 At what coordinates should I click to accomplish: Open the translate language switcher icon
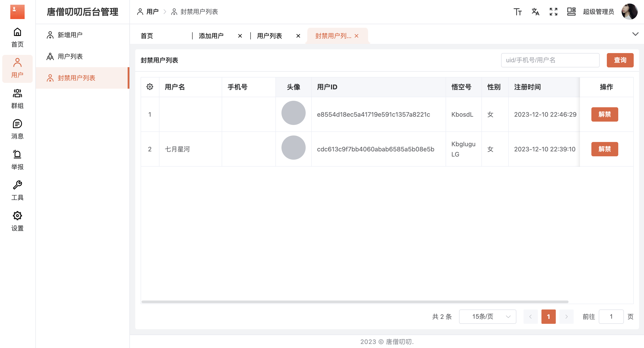pyautogui.click(x=535, y=12)
